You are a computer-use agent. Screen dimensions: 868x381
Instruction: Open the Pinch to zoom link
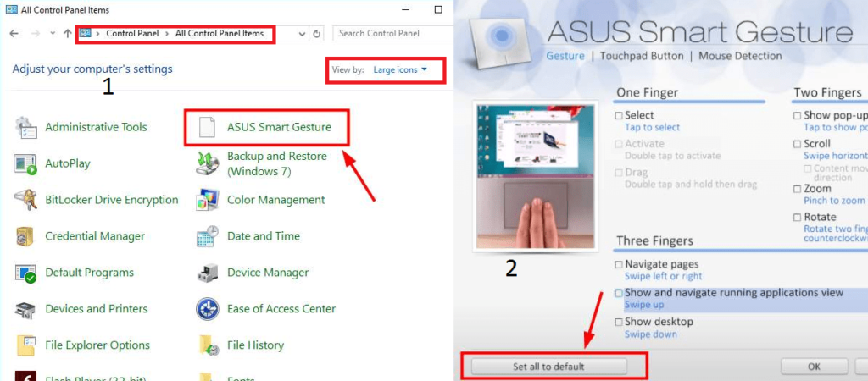pyautogui.click(x=834, y=200)
